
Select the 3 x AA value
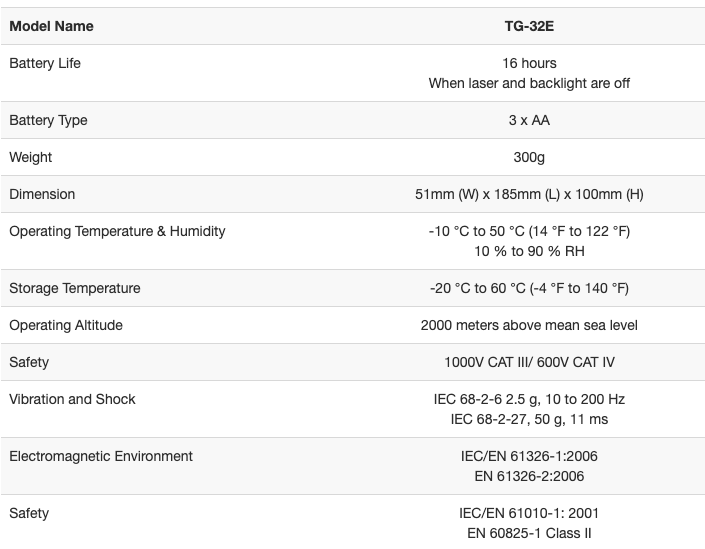[x=529, y=120]
